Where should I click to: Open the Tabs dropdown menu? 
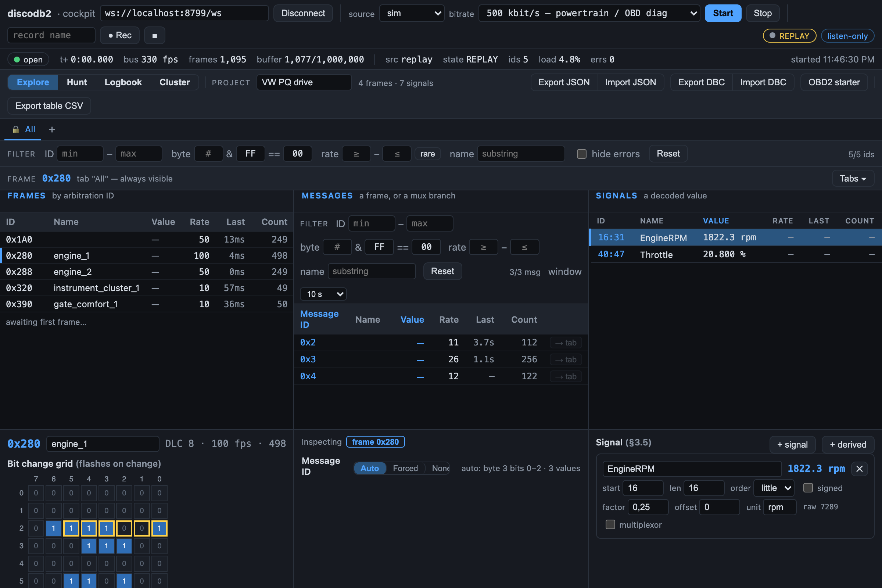coord(853,179)
